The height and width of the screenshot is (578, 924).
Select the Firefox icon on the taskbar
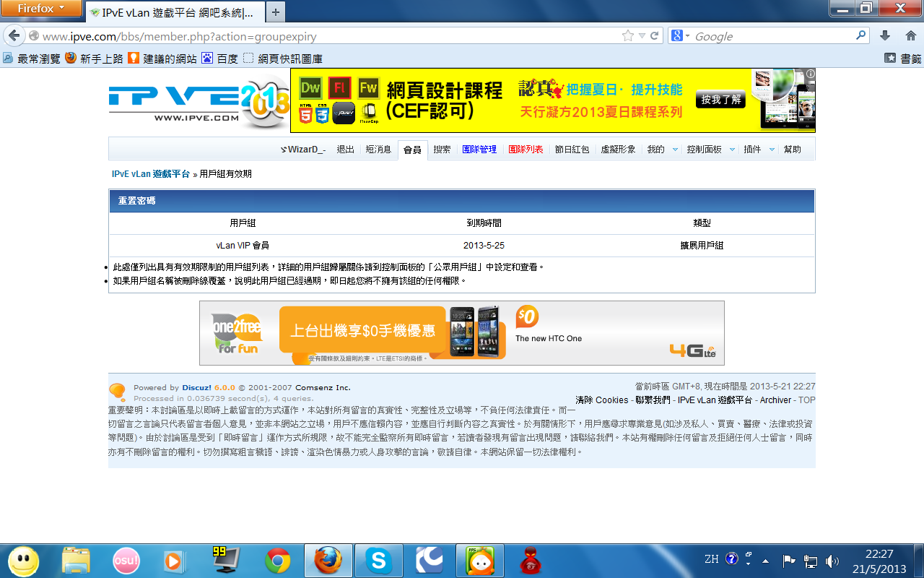coord(328,561)
